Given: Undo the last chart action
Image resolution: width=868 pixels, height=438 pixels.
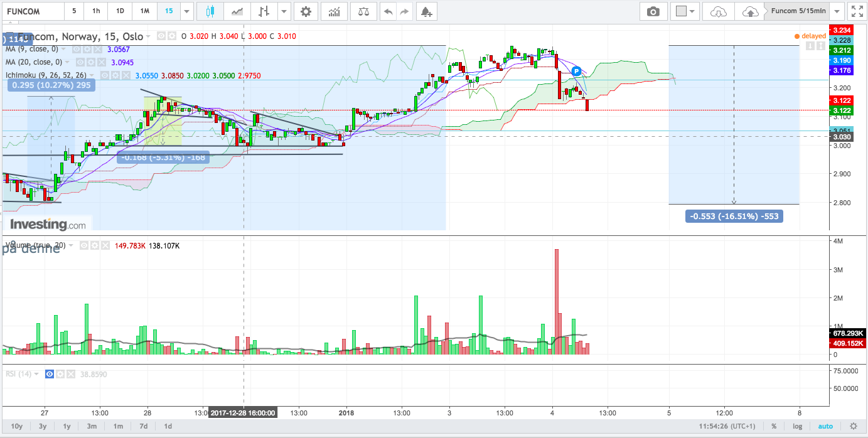Looking at the screenshot, I should coord(388,11).
